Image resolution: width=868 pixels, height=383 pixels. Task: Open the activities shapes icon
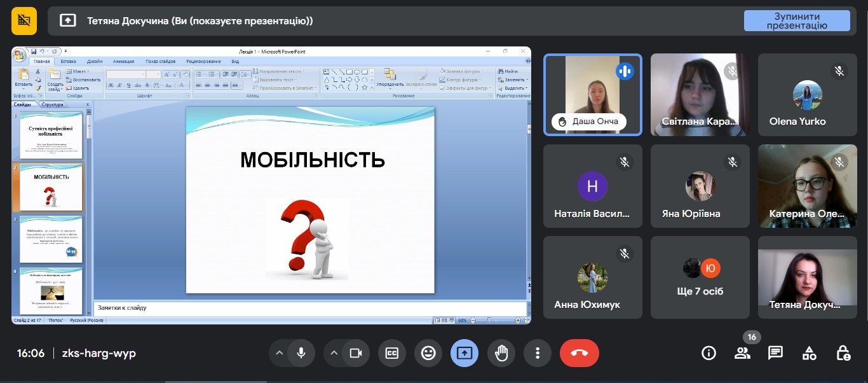pos(809,353)
